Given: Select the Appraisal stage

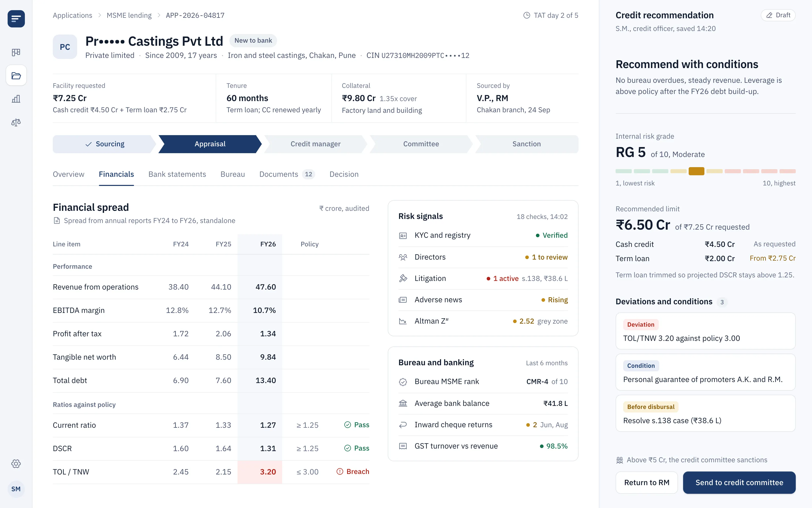Looking at the screenshot, I should coord(210,144).
